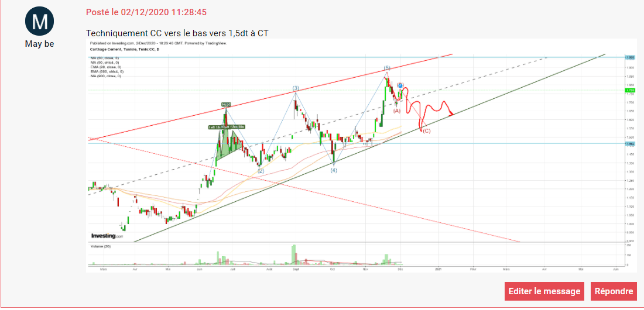Click the Editer le message button
The width and height of the screenshot is (644, 310).
point(544,291)
